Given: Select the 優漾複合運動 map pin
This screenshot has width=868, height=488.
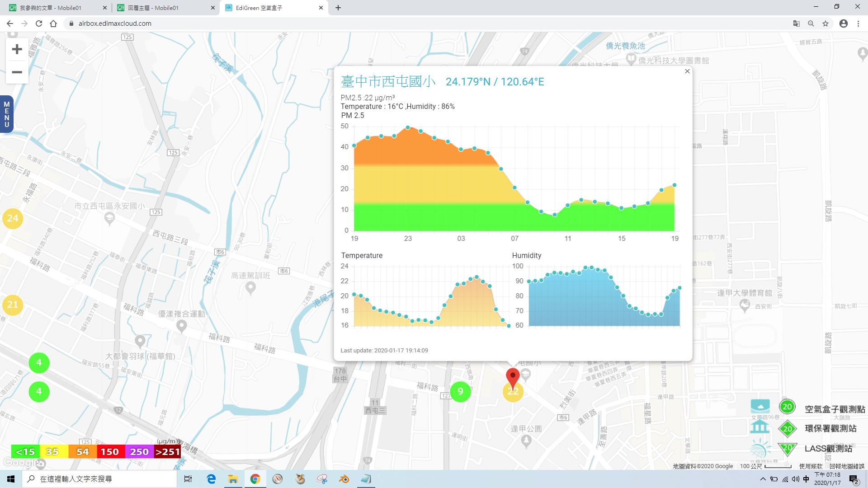Looking at the screenshot, I should tap(181, 326).
